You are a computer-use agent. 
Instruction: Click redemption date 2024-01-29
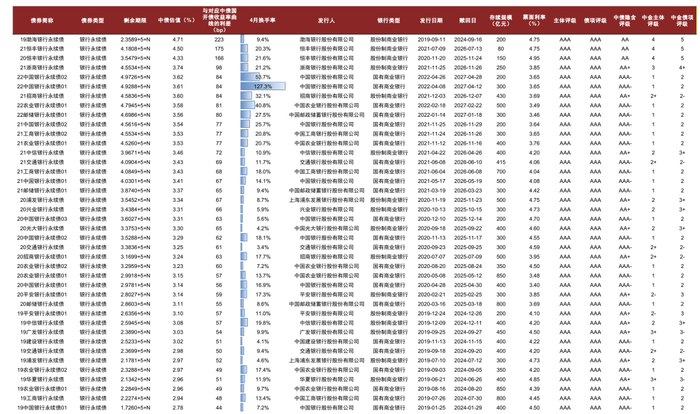tap(468, 407)
